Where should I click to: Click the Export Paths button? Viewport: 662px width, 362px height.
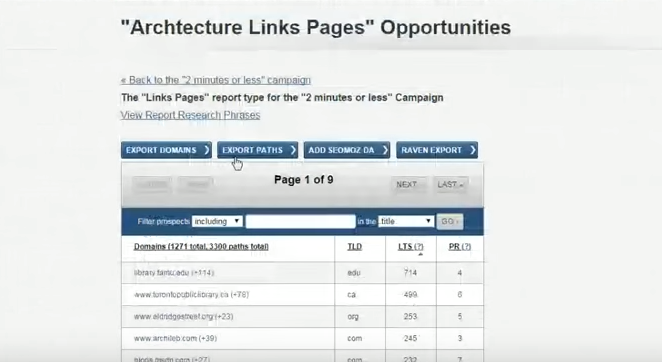258,150
